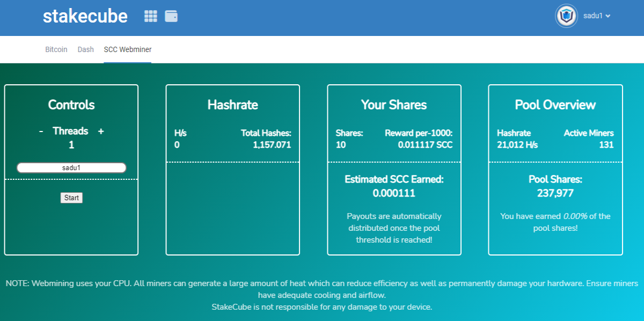Viewport: 644px width, 321px height.
Task: Increase threads with plus button
Action: point(101,131)
